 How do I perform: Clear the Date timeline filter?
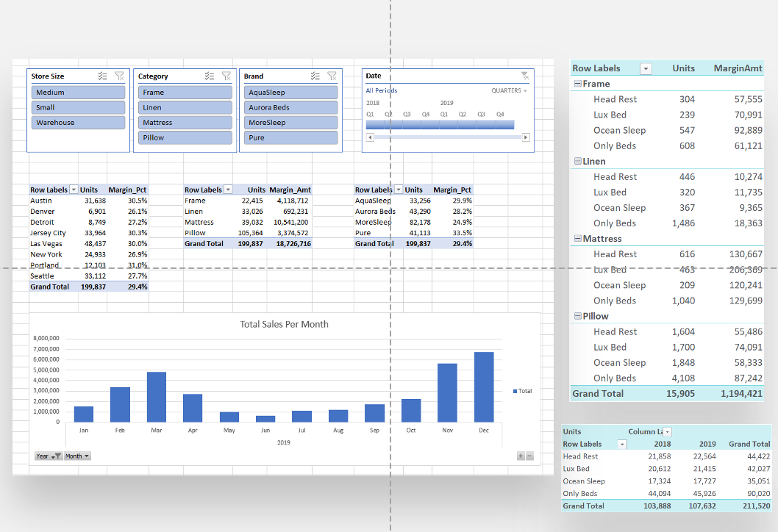pos(524,75)
